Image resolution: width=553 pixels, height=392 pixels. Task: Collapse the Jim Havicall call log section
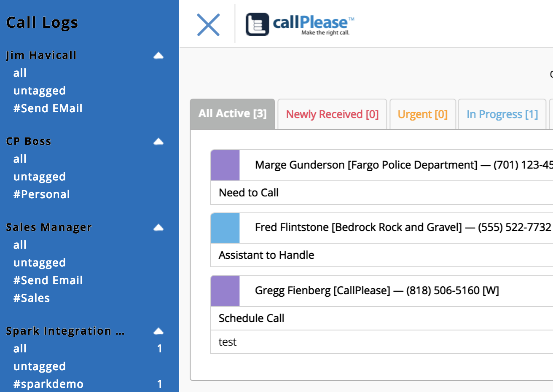pyautogui.click(x=158, y=55)
